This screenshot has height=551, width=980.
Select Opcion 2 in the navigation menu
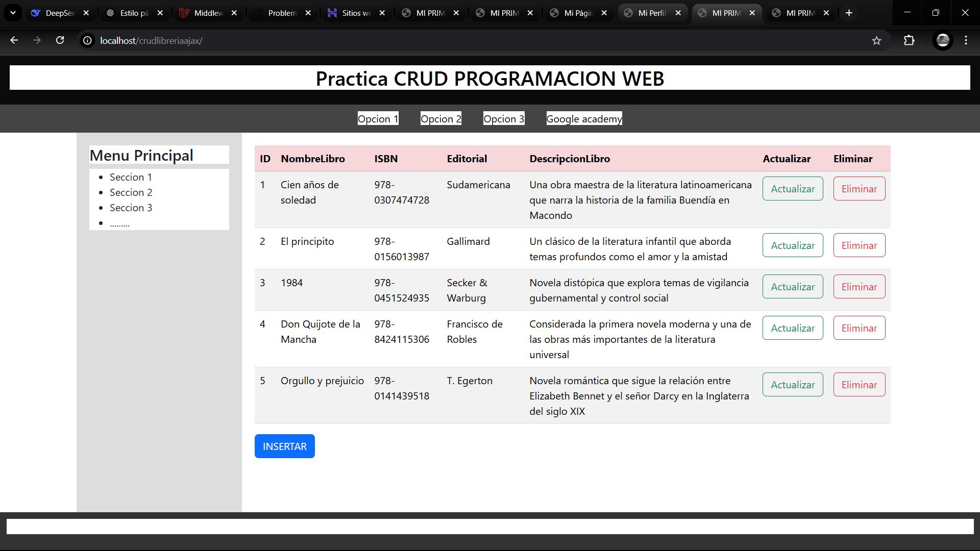(440, 118)
